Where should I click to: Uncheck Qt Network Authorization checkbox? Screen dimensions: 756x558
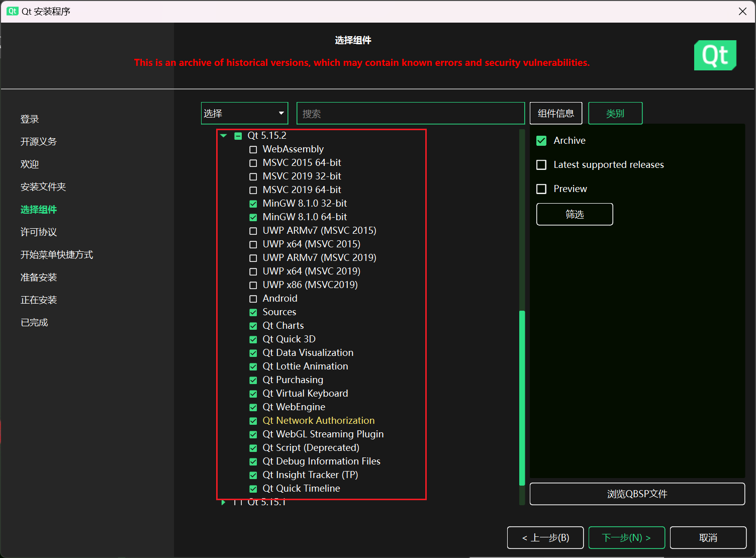click(253, 421)
